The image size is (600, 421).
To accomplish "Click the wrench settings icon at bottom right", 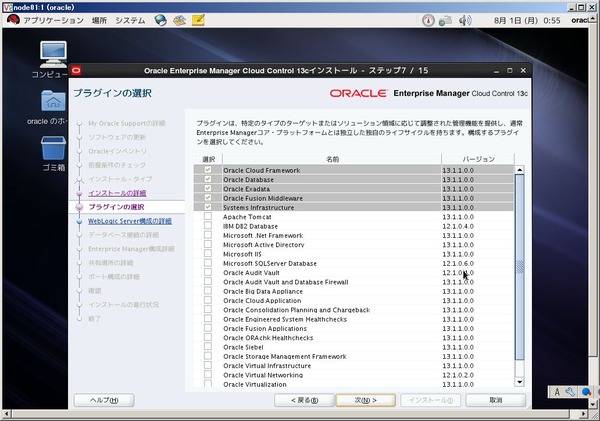I will 570,392.
